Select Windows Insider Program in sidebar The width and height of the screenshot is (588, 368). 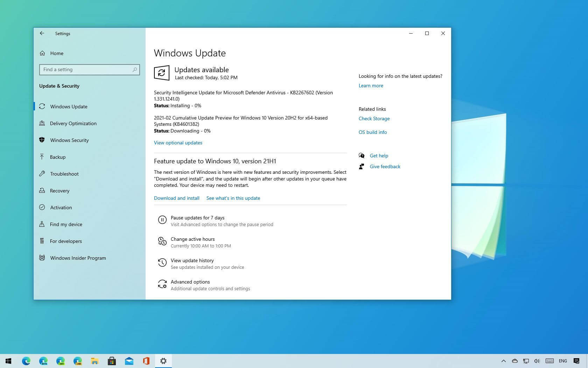click(78, 258)
